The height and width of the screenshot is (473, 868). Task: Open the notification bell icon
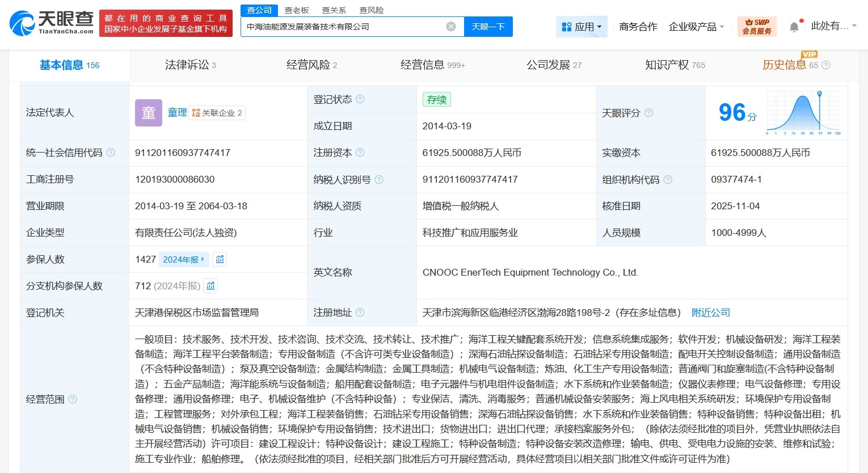click(794, 26)
